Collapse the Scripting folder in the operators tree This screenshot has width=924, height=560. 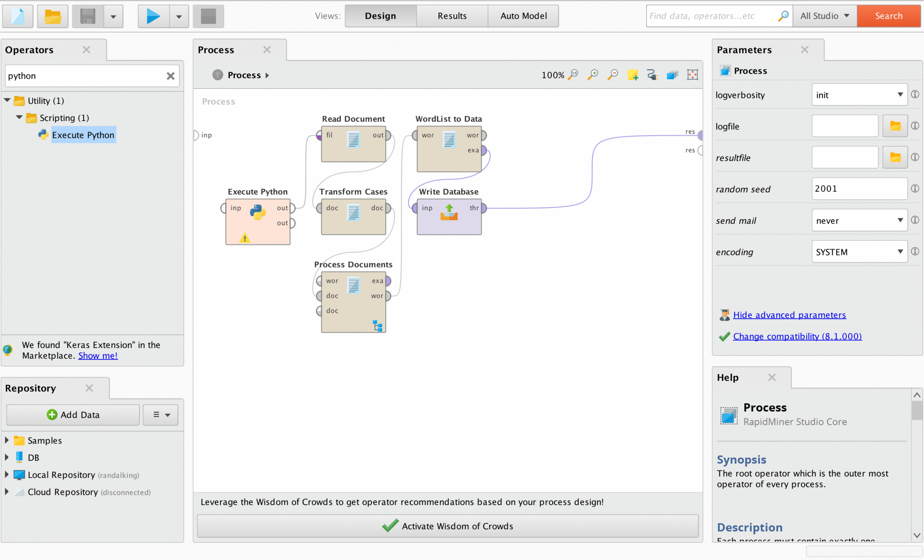[x=19, y=118]
